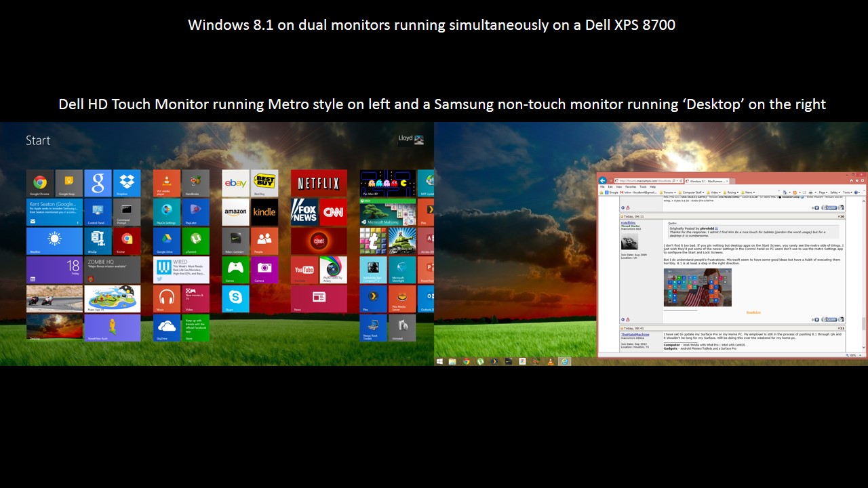
Task: Open the Help menu in Internet Explorer
Action: click(652, 187)
